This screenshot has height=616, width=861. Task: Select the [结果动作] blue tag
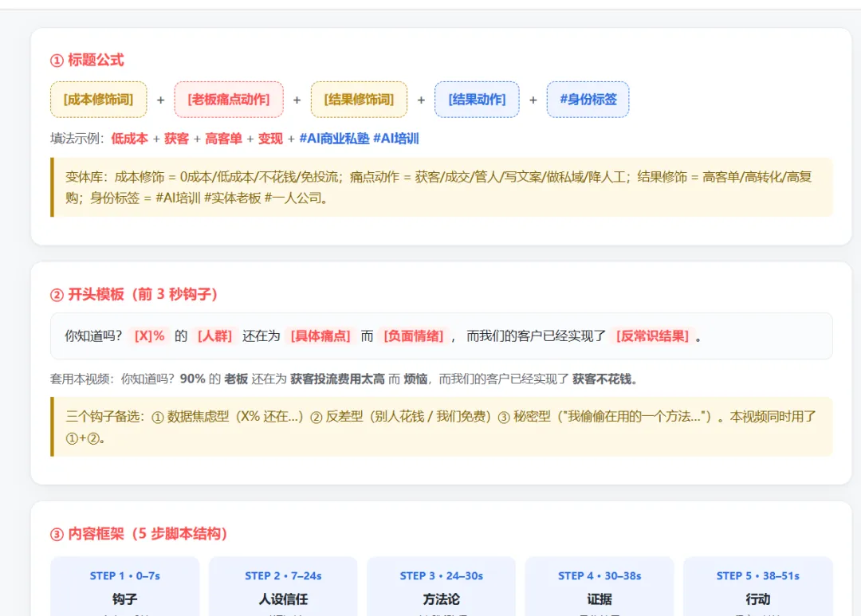(477, 100)
